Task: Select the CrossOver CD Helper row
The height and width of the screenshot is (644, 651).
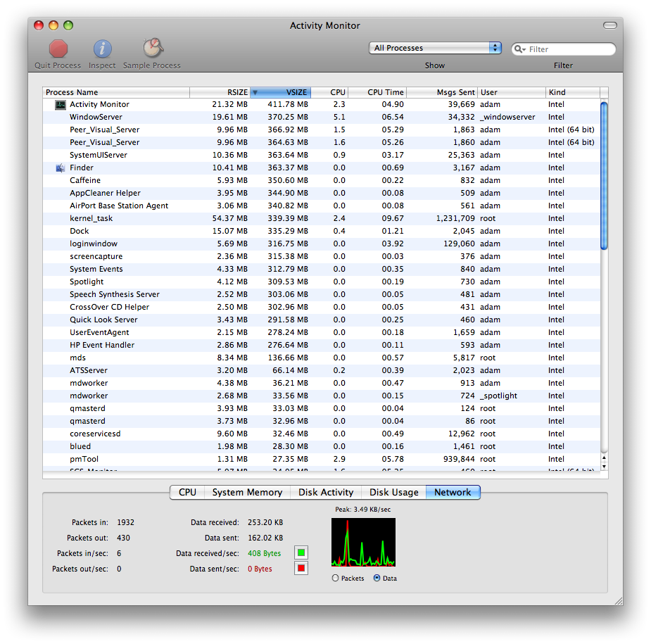Action: point(322,308)
